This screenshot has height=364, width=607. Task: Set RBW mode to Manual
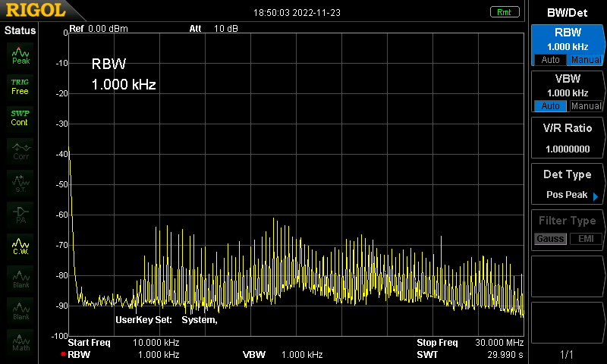click(586, 60)
